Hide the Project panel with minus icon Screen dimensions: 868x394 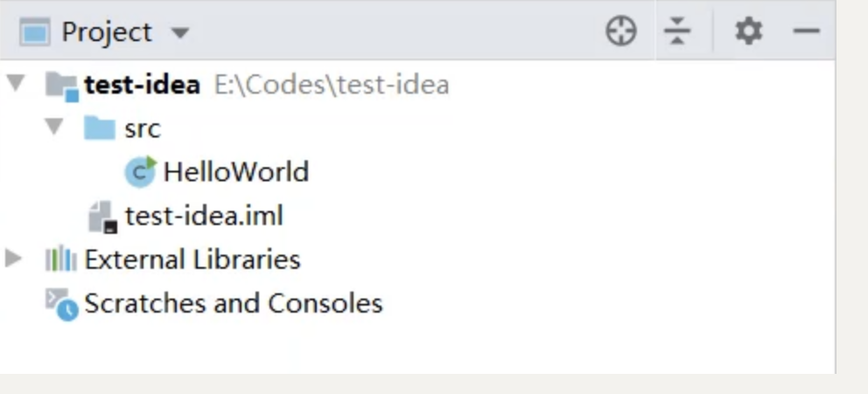click(x=806, y=31)
